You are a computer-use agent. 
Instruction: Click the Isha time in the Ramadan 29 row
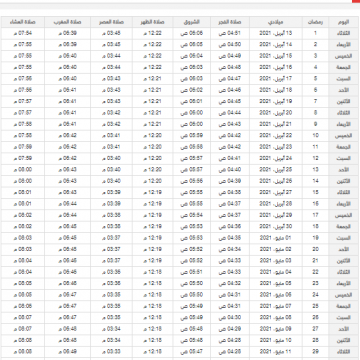click(x=23, y=351)
